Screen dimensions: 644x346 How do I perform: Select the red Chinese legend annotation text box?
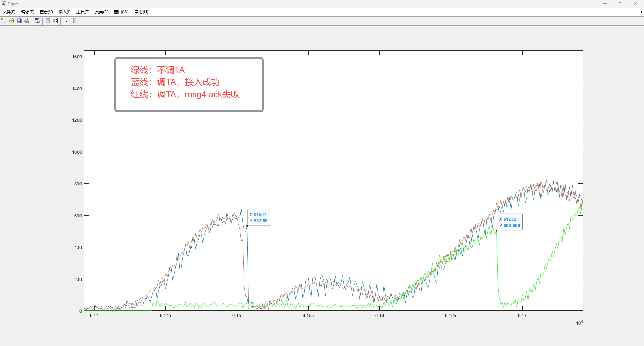[189, 84]
